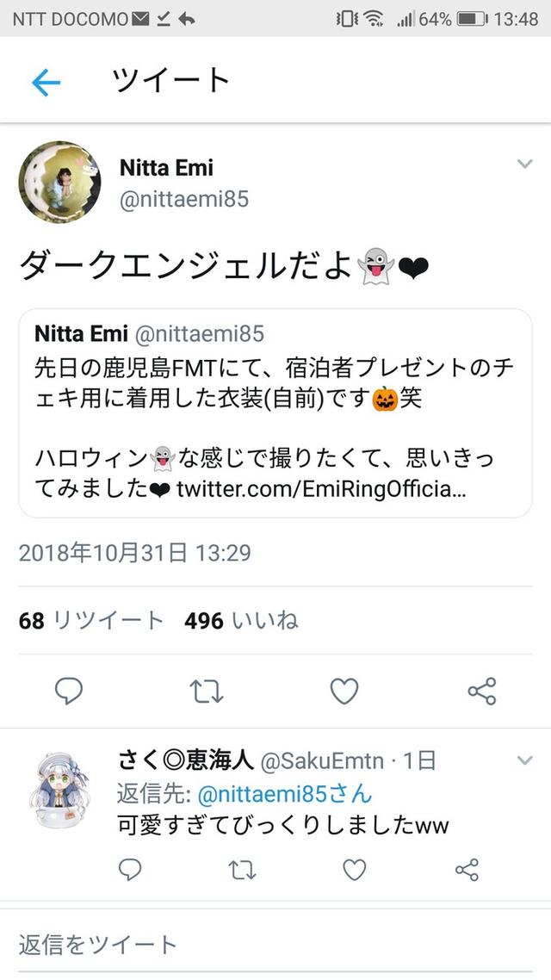Open options chevron on さく◎恵海人 reply
The width and height of the screenshot is (551, 980).
[x=524, y=760]
